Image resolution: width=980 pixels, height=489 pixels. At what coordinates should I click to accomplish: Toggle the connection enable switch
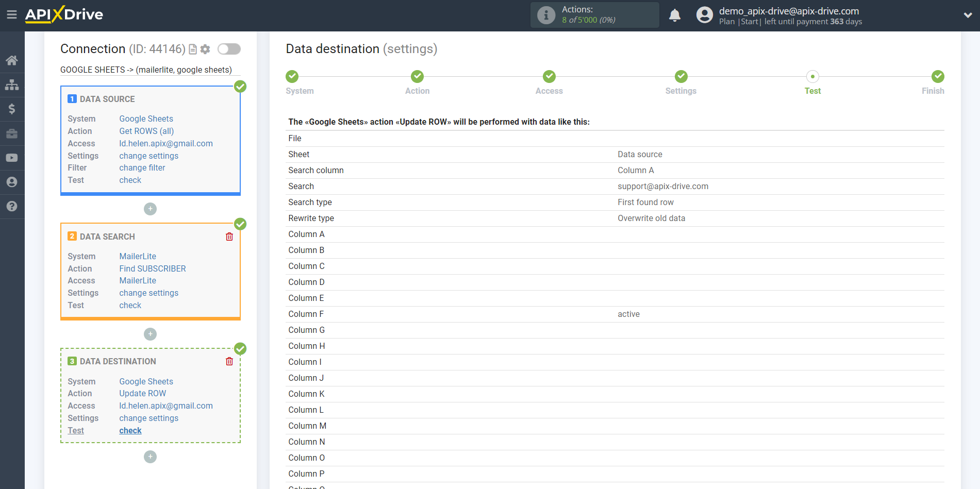click(x=229, y=49)
